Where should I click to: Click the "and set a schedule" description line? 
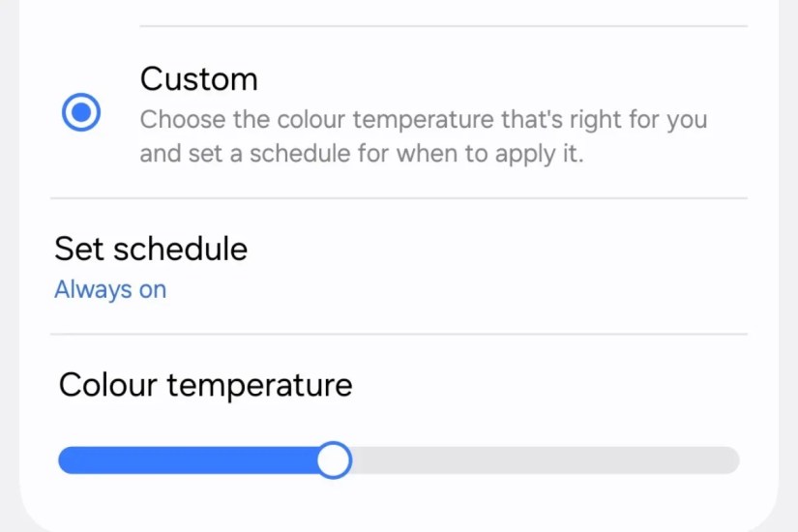coord(361,154)
